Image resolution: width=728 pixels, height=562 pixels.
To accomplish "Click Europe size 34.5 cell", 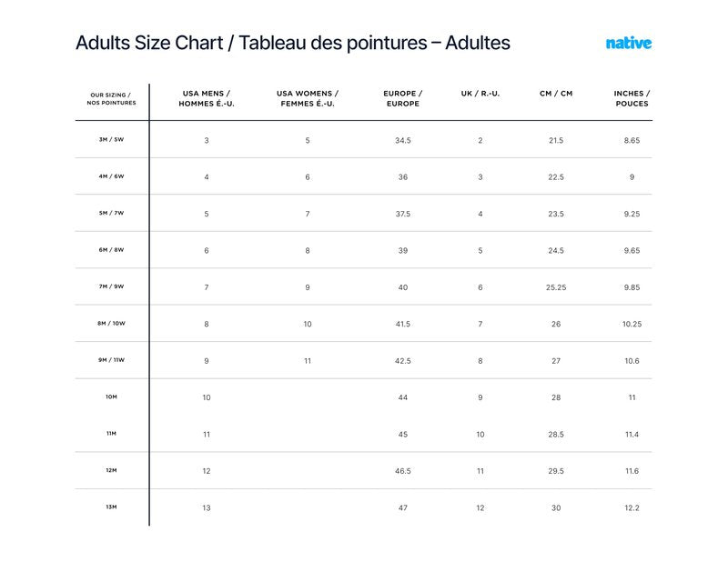I will (403, 140).
